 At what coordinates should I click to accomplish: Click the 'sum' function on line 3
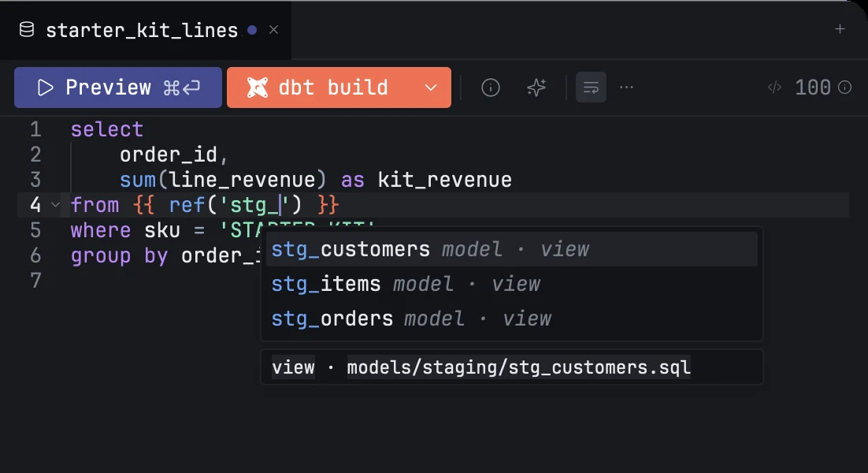pos(138,180)
